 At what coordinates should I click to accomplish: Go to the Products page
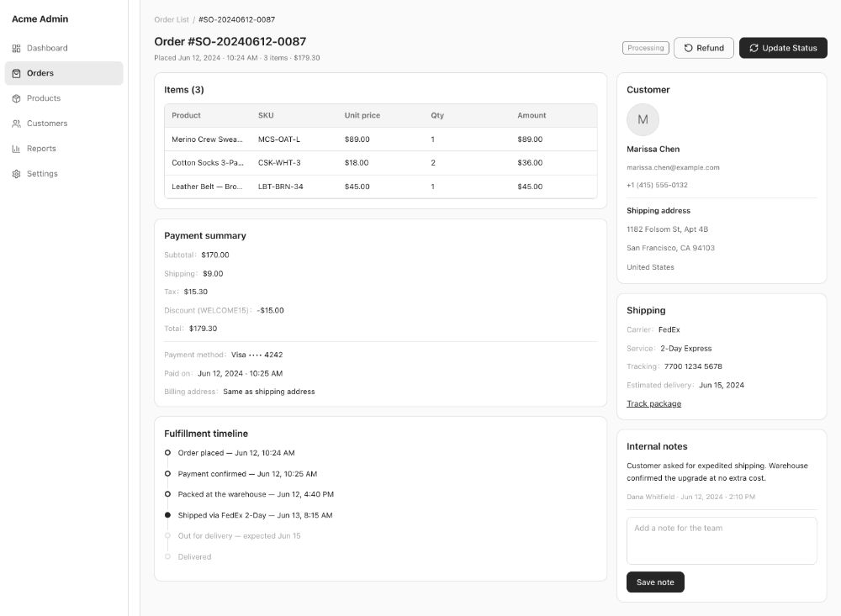point(64,98)
